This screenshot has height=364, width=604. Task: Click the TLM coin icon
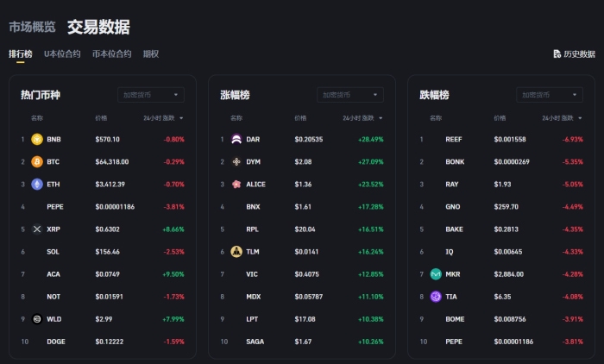(236, 252)
